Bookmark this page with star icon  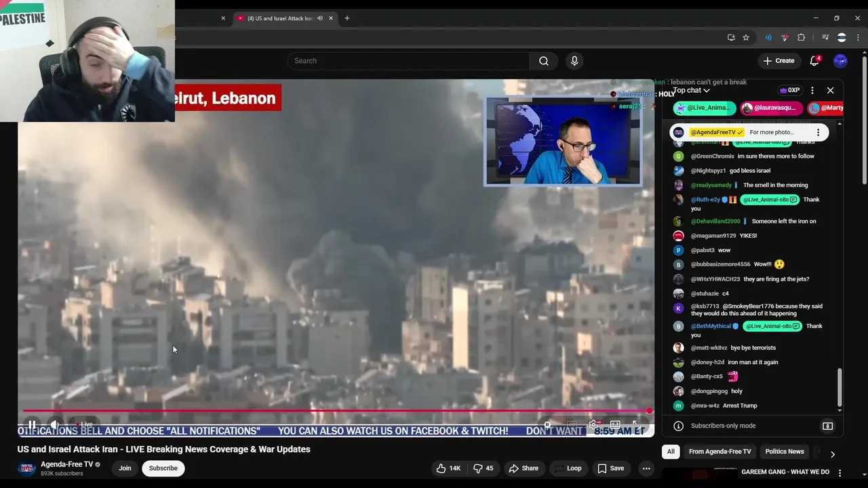[x=746, y=37]
